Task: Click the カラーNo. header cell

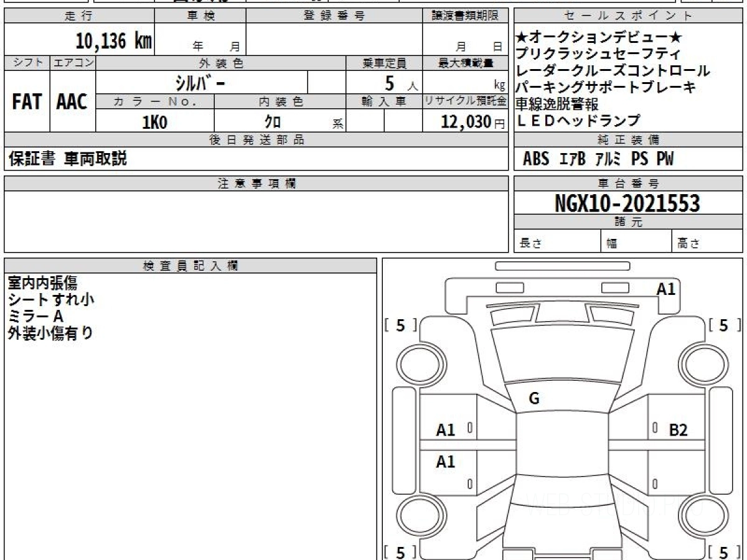Action: pyautogui.click(x=155, y=101)
